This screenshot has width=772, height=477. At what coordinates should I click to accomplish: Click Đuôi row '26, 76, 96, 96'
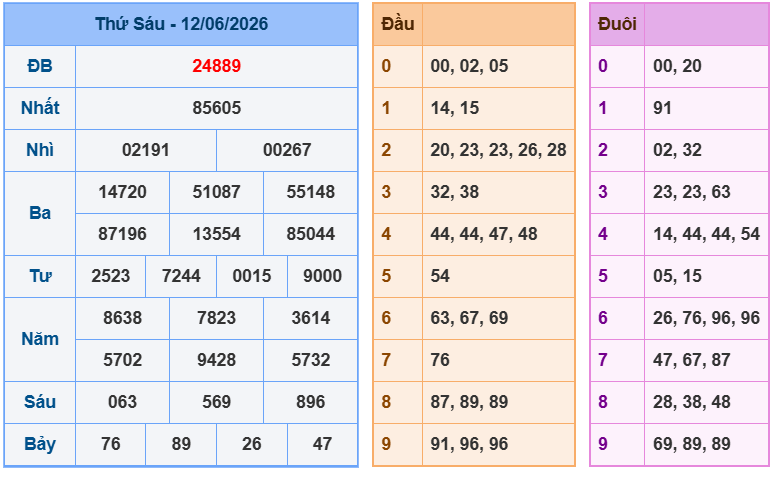tap(707, 318)
